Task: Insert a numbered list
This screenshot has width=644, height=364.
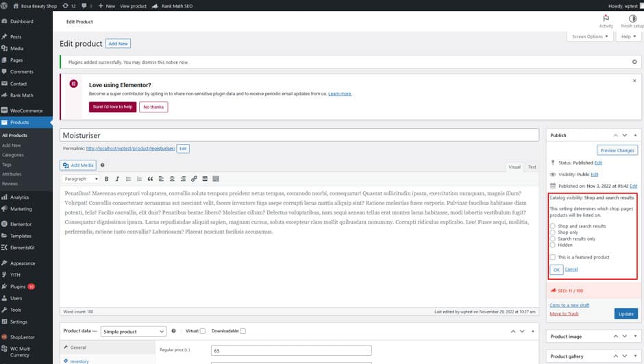Action: (x=139, y=179)
